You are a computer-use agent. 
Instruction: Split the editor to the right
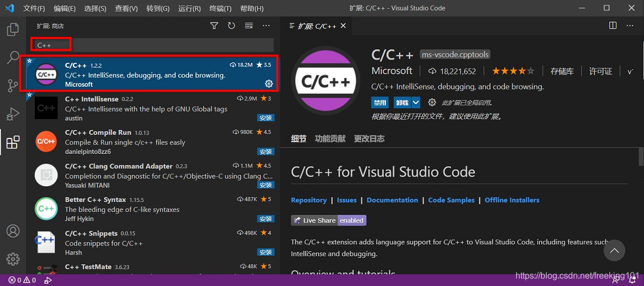coord(613,26)
